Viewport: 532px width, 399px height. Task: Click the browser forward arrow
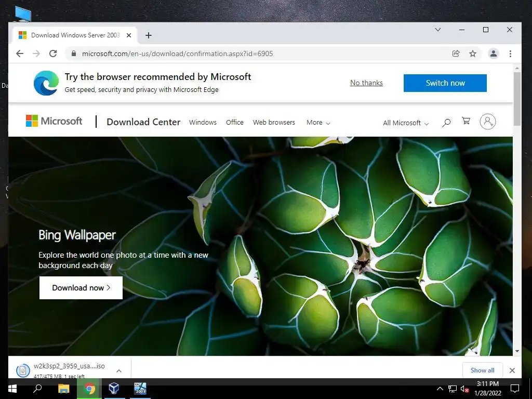(36, 54)
